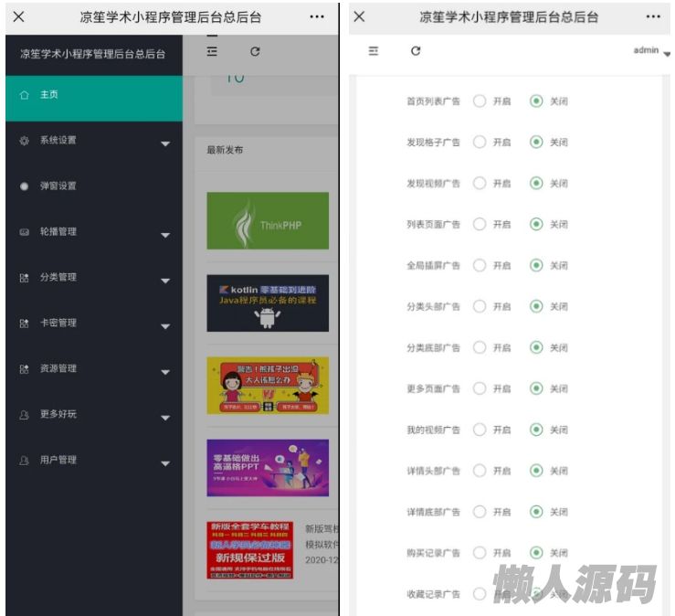
Task: Close the right panel with its X
Action: (x=359, y=16)
